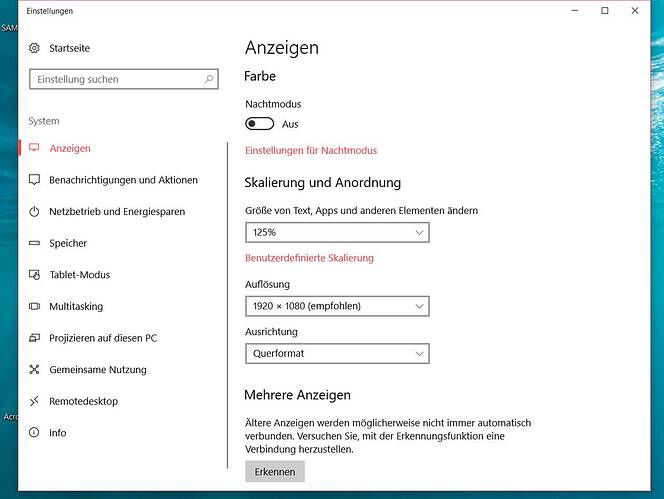Click the magnifier icon in search box
Image resolution: width=664 pixels, height=499 pixels.
tap(208, 79)
